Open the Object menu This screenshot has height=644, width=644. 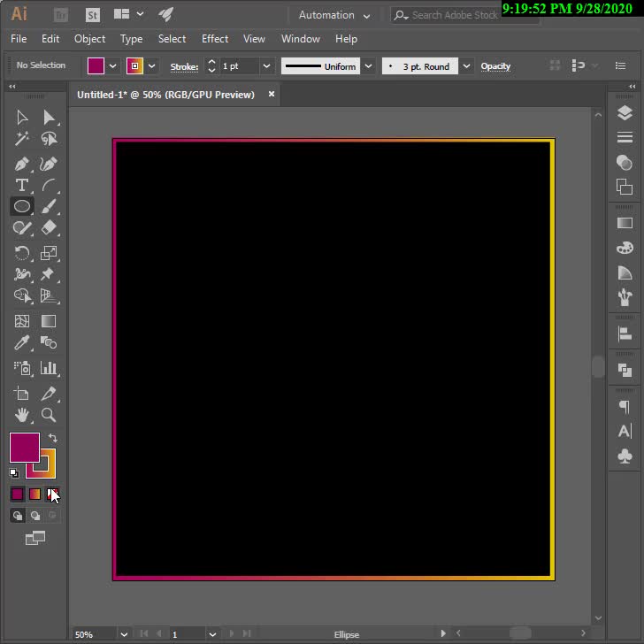pos(89,39)
